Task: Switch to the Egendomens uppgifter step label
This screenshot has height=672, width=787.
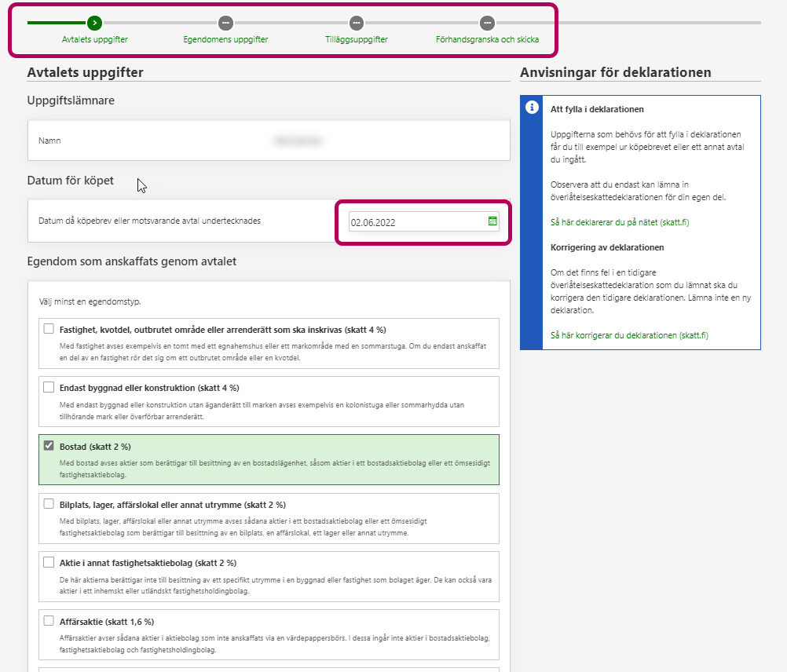Action: (x=225, y=39)
